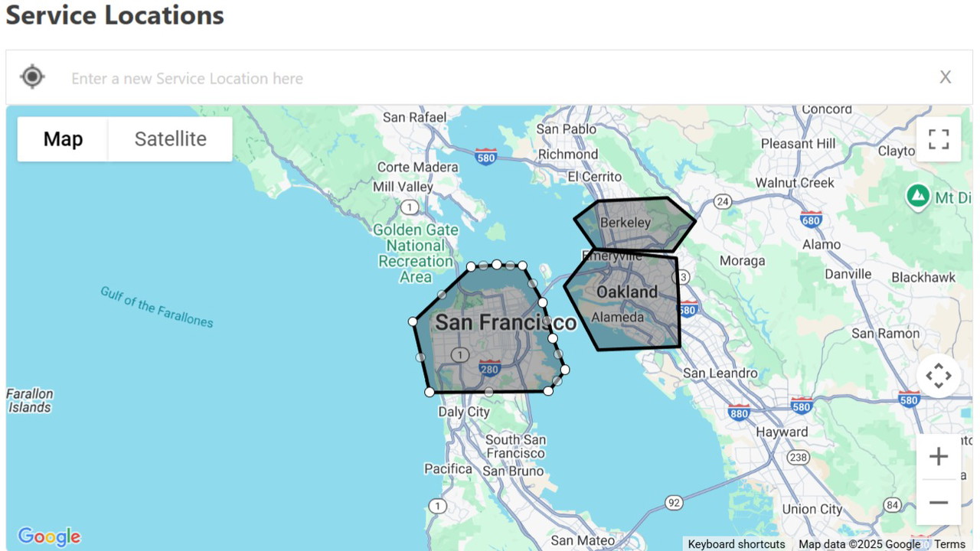Click the Mt Diablo park marker icon
Viewport: 980px width, 551px height.
[x=918, y=196]
